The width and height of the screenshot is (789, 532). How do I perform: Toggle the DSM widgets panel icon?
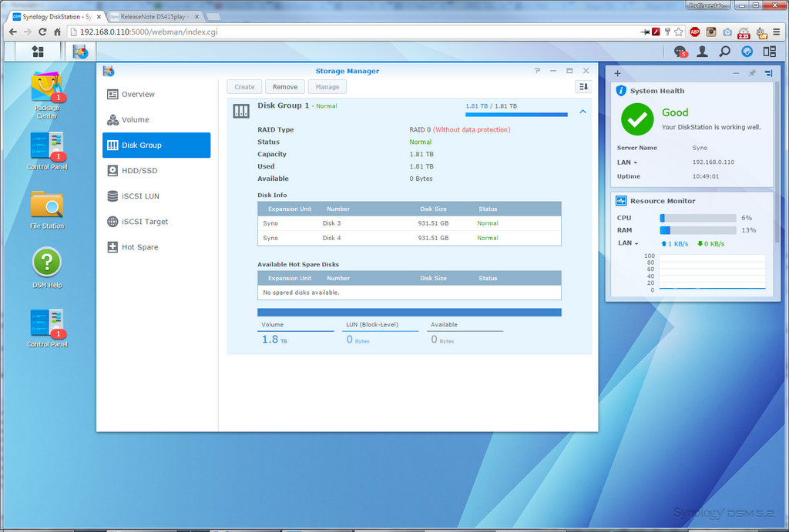tap(747, 52)
